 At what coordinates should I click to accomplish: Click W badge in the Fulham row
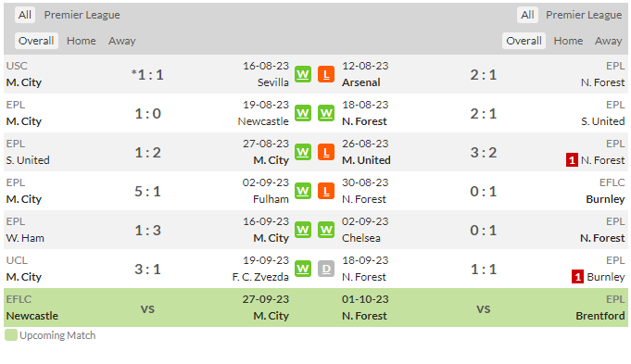tap(303, 191)
